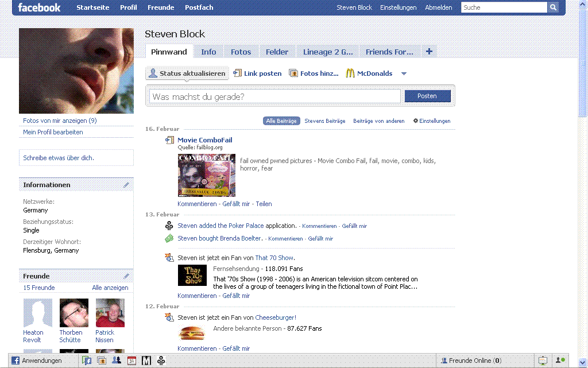The height and width of the screenshot is (368, 588).
Task: Click the Suche search field
Action: (504, 7)
